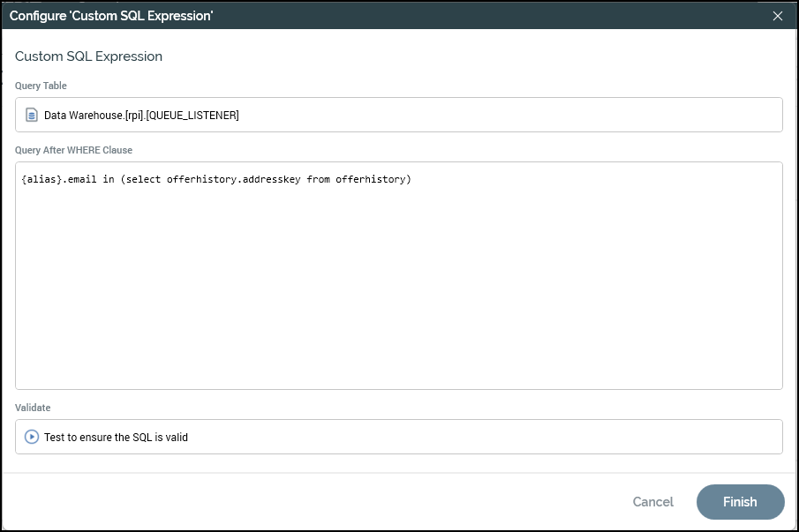This screenshot has height=532, width=799.
Task: Select the Query Table field showing QUEUE_LISTENER
Action: click(397, 115)
